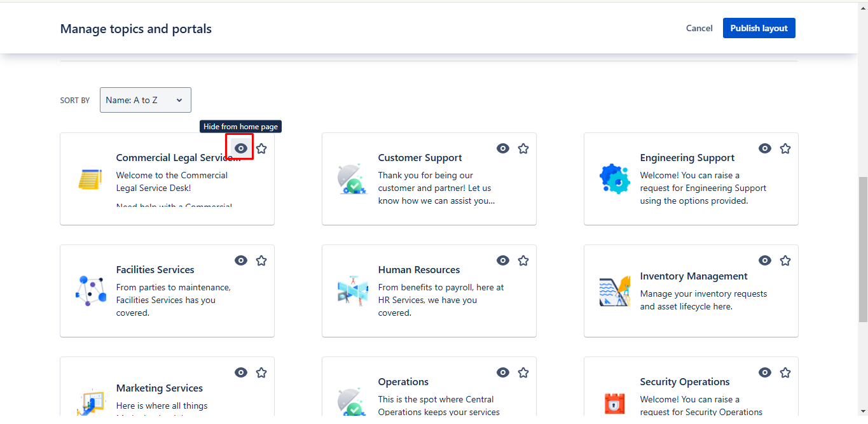The width and height of the screenshot is (868, 424).
Task: Open the Name: A to Z sort dropdown
Action: (145, 100)
